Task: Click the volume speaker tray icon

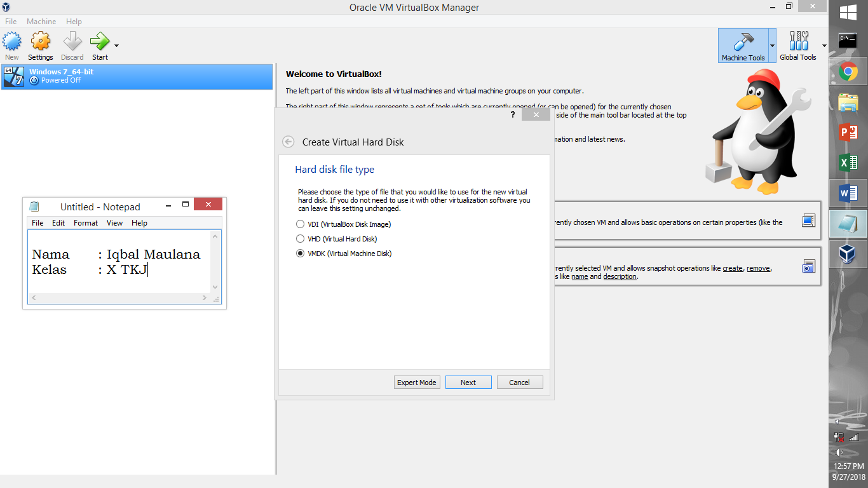Action: tap(839, 452)
